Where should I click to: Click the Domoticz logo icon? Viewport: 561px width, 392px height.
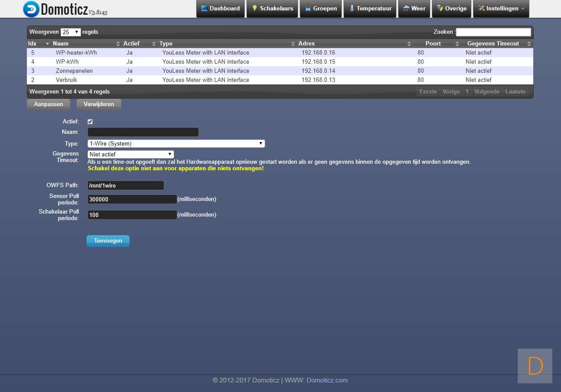tap(31, 9)
